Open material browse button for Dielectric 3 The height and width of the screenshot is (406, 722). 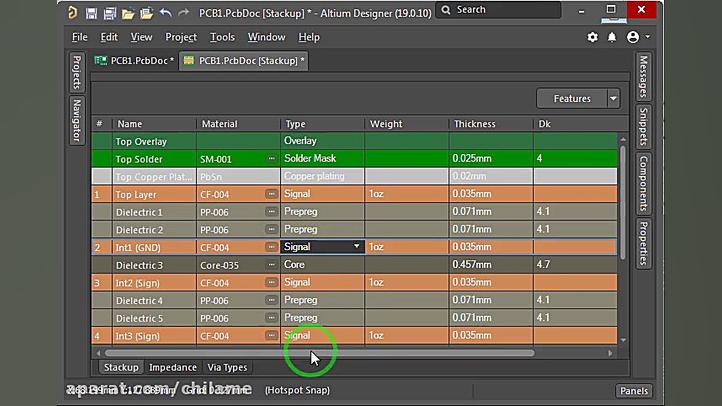point(270,265)
